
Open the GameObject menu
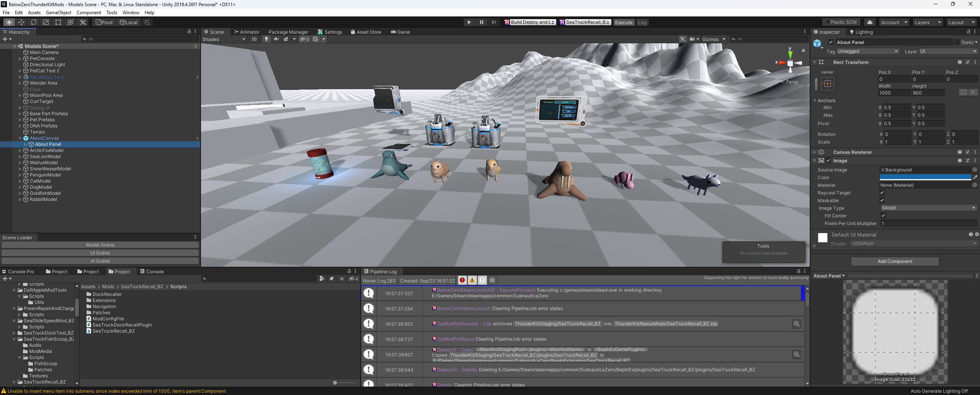[x=59, y=12]
